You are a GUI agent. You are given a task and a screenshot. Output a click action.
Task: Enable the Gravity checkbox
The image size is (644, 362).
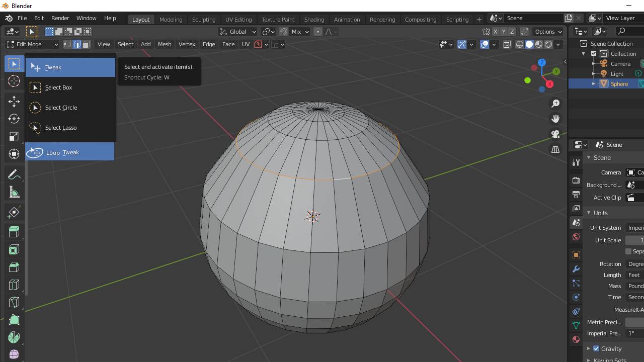tap(596, 348)
